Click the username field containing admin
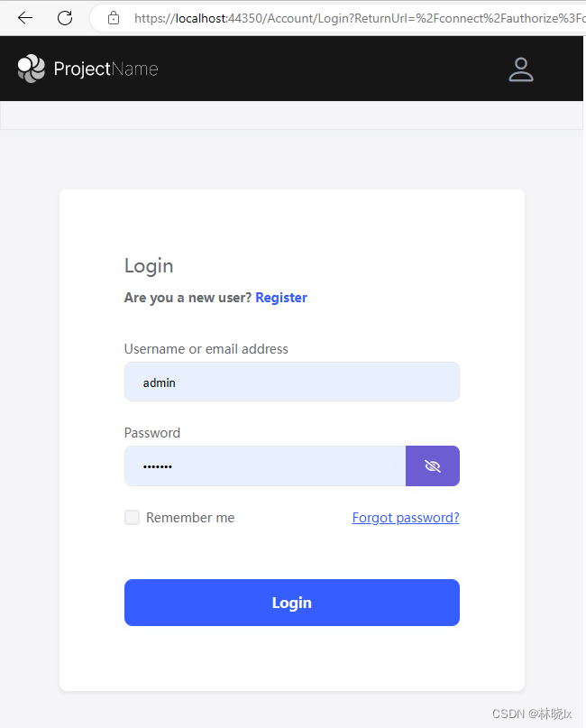Image resolution: width=586 pixels, height=728 pixels. pyautogui.click(x=291, y=382)
